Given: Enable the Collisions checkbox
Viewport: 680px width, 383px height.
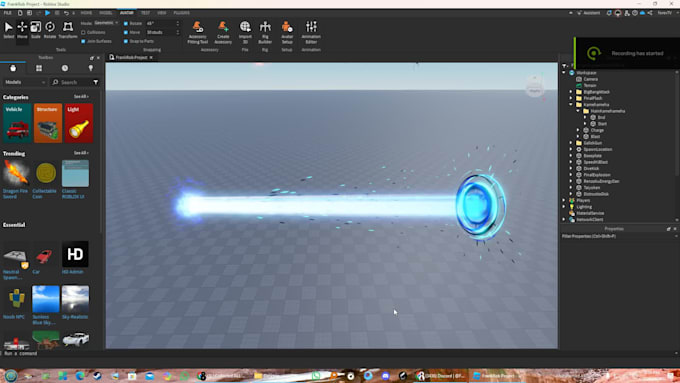Looking at the screenshot, I should pos(83,33).
